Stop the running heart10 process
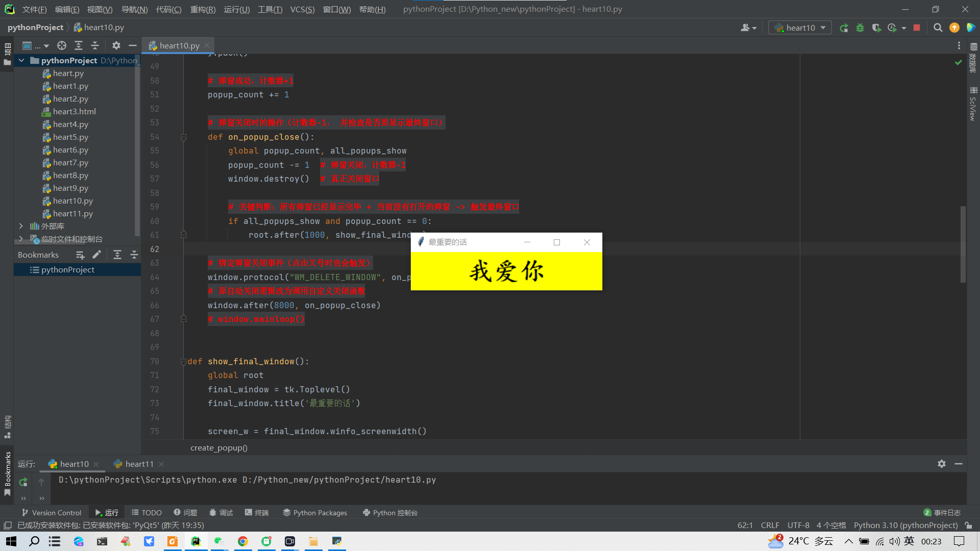The image size is (980, 551). [x=917, y=28]
